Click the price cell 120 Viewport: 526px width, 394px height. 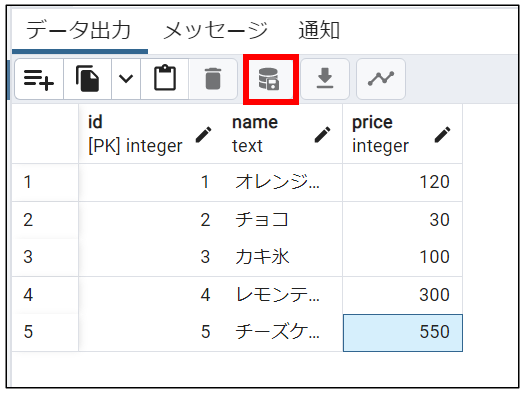tap(403, 182)
